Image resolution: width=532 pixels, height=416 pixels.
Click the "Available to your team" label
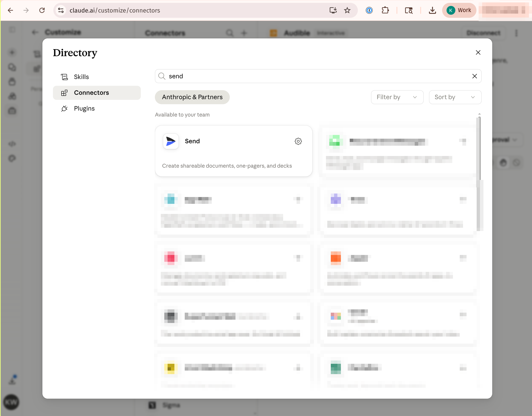[x=182, y=115]
